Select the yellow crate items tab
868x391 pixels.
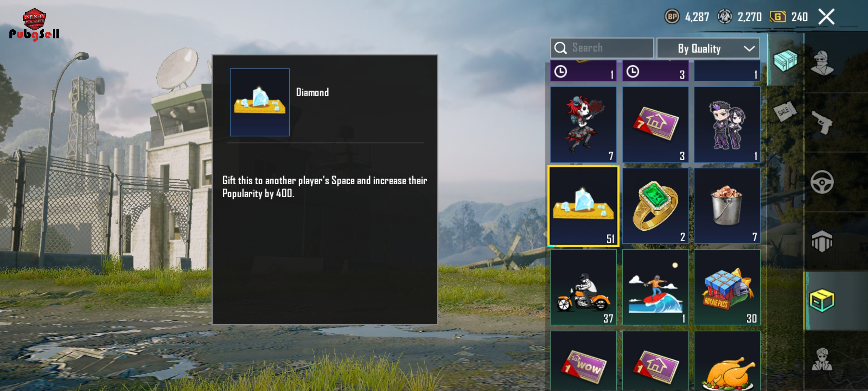(x=822, y=300)
